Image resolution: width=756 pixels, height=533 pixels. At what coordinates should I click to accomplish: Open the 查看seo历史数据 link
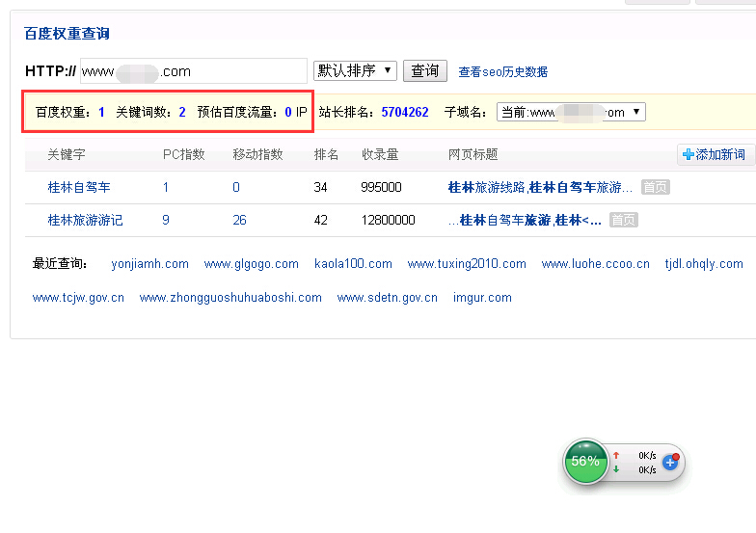click(x=503, y=71)
